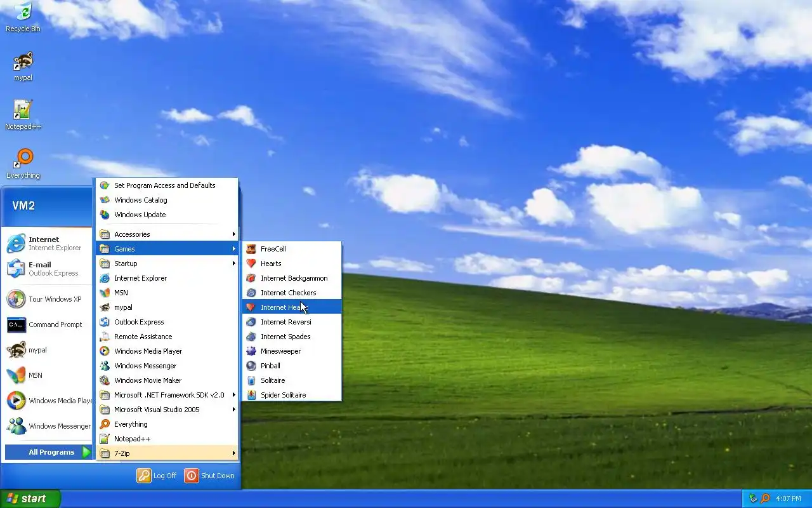Click the VM2 user name header

coord(23,206)
